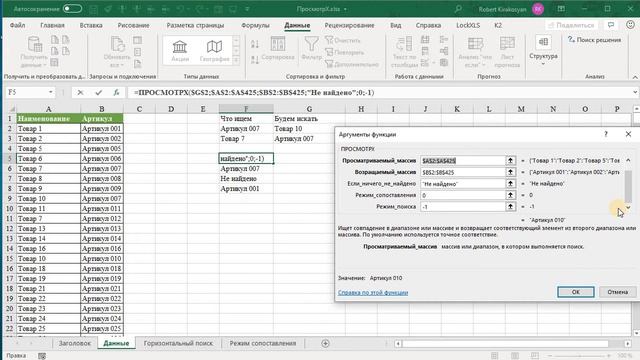This screenshot has height=360, width=640.
Task: Click the dialog scrollbar up arrow
Action: tap(628, 160)
